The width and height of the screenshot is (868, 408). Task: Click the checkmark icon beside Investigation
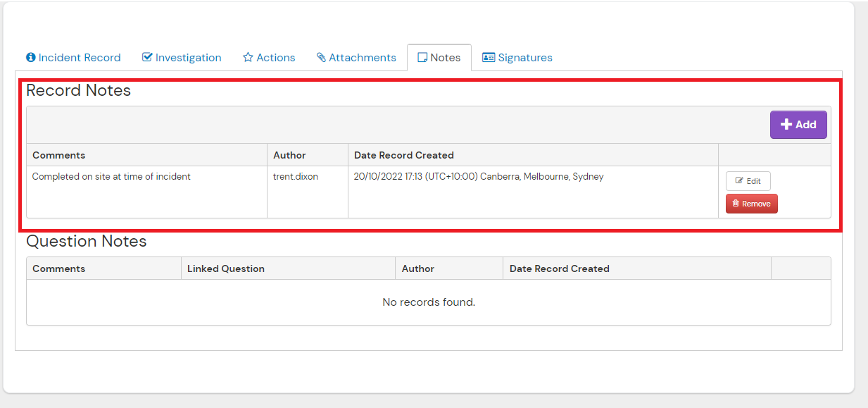(147, 58)
